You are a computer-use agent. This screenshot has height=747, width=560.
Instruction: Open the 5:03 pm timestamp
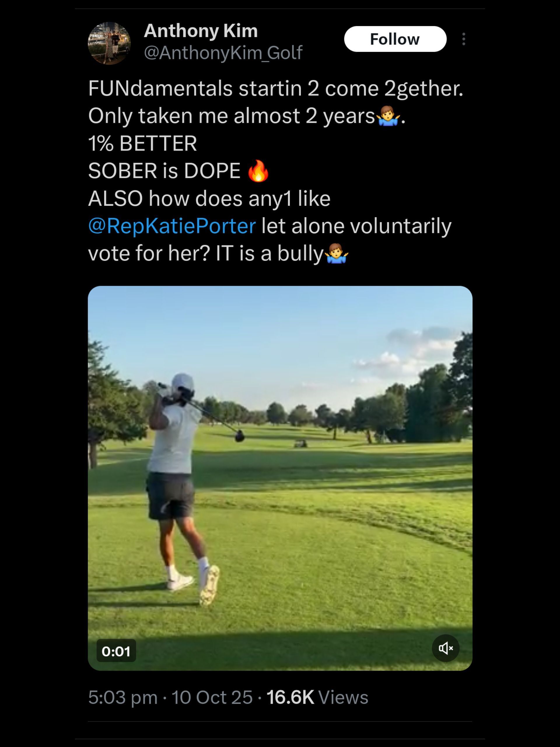[123, 697]
